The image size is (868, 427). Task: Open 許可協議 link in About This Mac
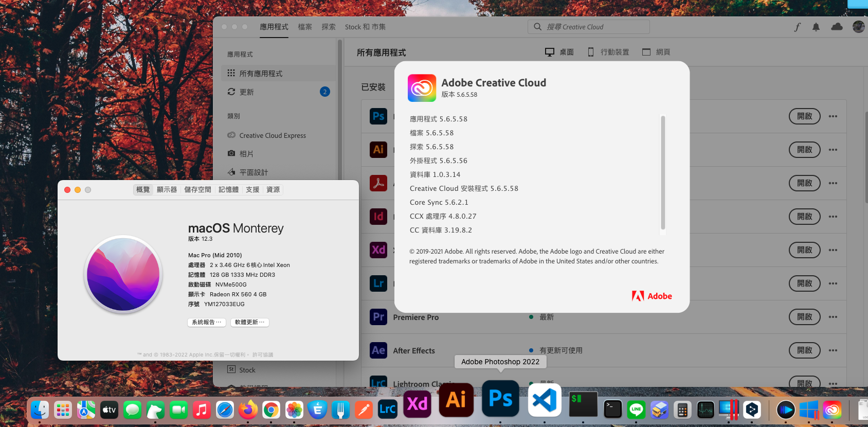[x=263, y=355]
